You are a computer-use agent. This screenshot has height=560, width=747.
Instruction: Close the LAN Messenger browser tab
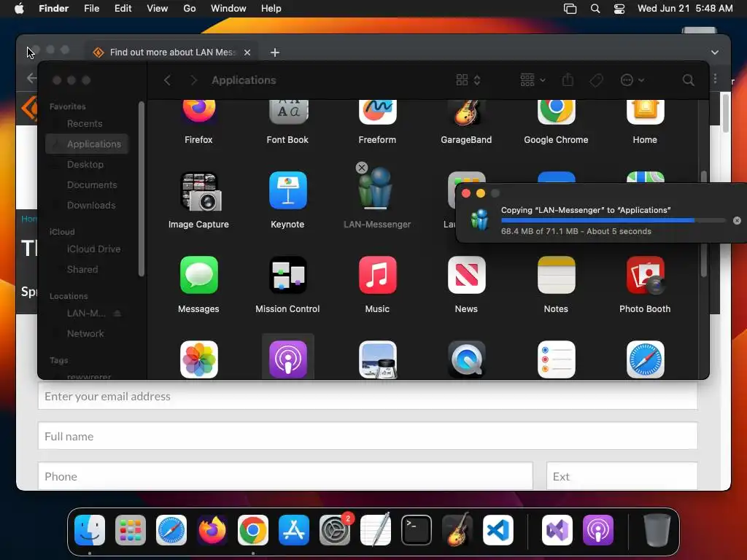point(247,52)
